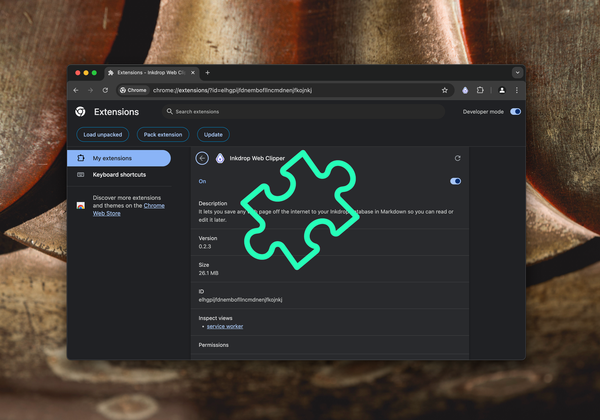
Task: Return to extensions list with back arrow
Action: click(202, 158)
